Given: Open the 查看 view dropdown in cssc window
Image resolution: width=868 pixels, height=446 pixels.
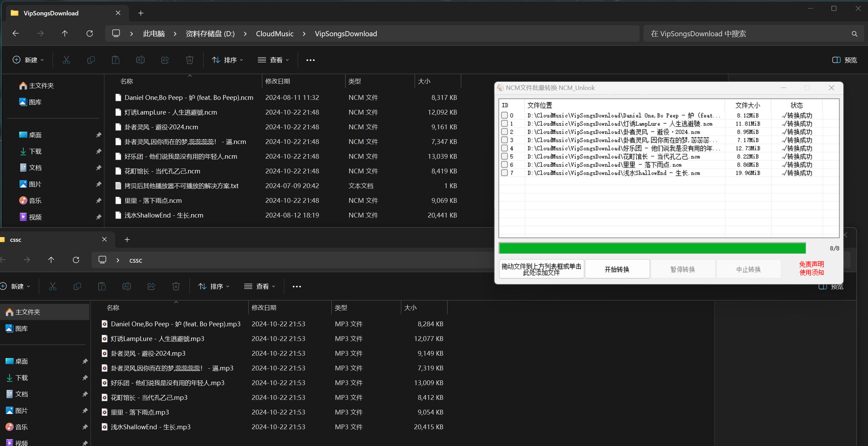Looking at the screenshot, I should (x=260, y=286).
